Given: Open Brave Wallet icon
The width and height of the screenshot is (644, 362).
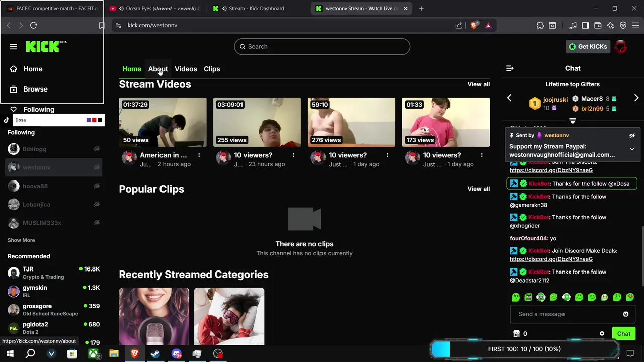Looking at the screenshot, I should point(598,25).
